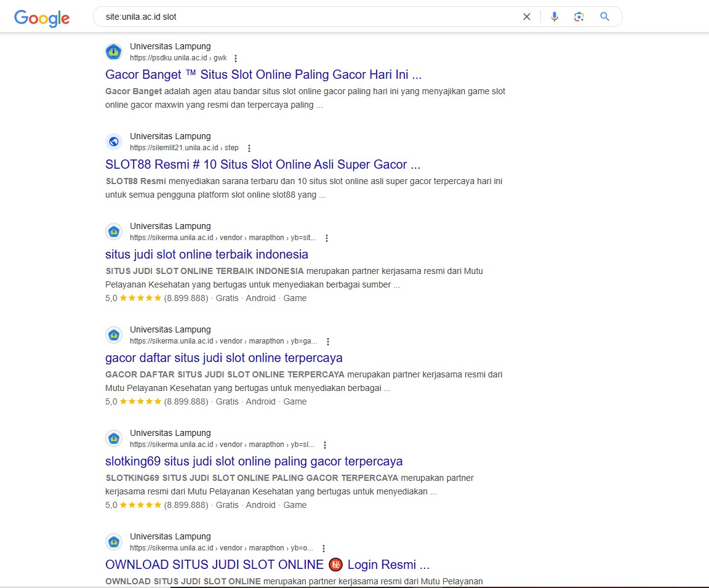Clear the search box text

coord(526,17)
